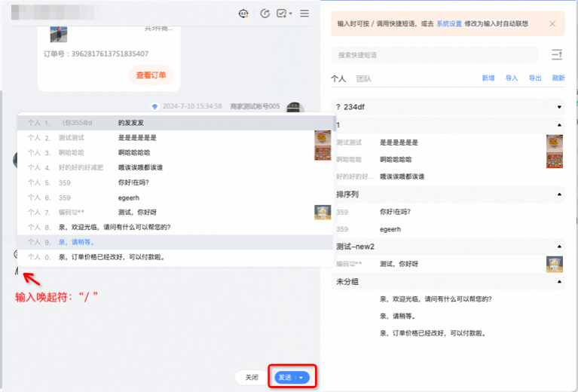
Task: Click the 发送 send button
Action: click(286, 377)
